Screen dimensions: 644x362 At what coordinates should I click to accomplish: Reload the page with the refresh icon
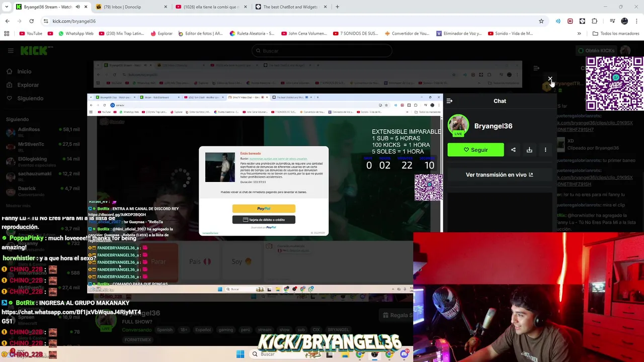(x=31, y=21)
